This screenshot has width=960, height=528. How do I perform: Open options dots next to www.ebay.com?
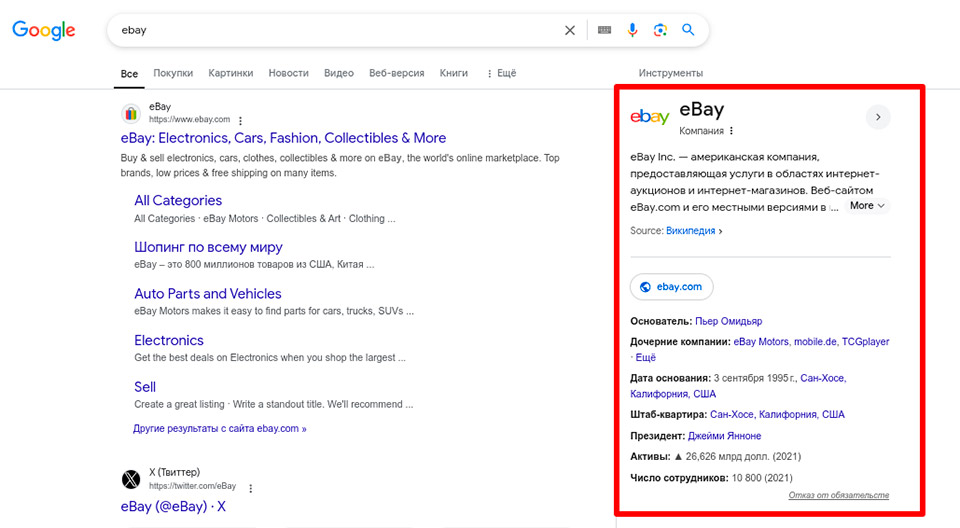[x=241, y=121]
